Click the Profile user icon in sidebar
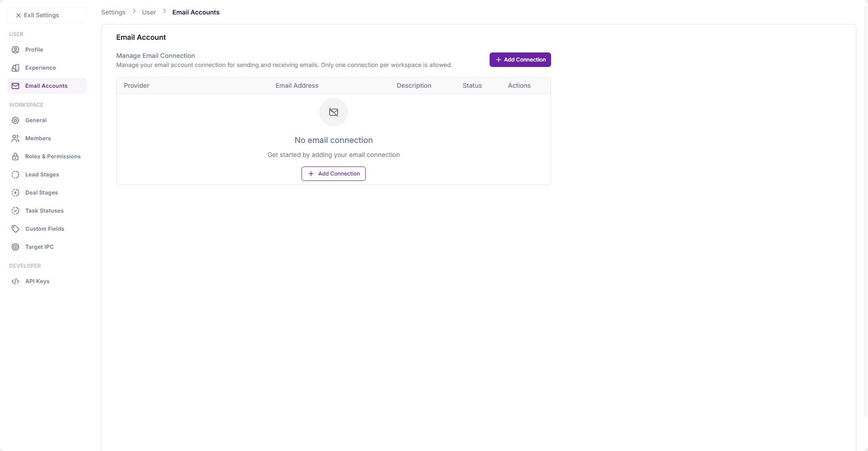The width and height of the screenshot is (868, 451). point(15,50)
